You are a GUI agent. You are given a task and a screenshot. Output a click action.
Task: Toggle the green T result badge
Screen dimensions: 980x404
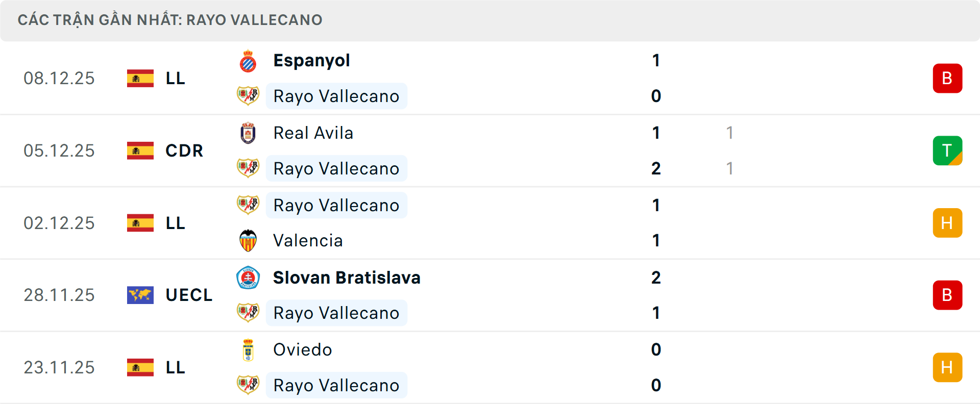tap(948, 150)
